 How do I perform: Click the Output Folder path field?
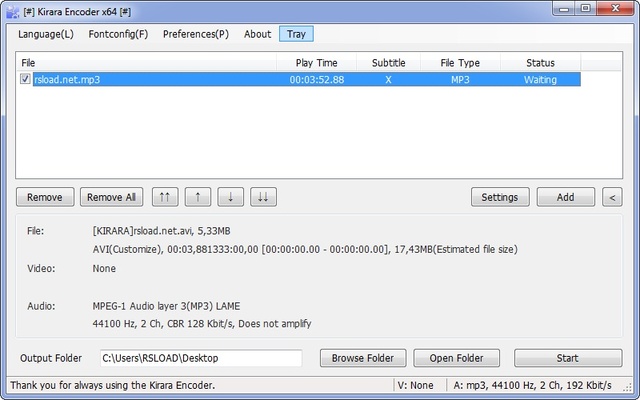201,358
